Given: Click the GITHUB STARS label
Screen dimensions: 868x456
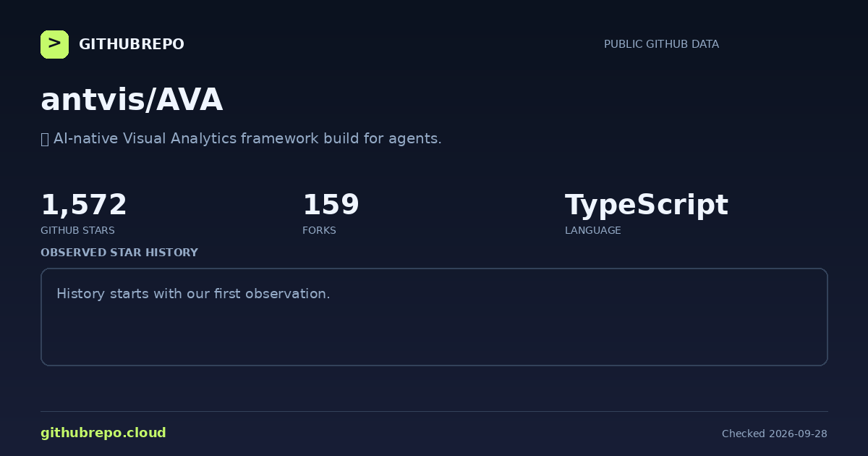Looking at the screenshot, I should [x=77, y=230].
